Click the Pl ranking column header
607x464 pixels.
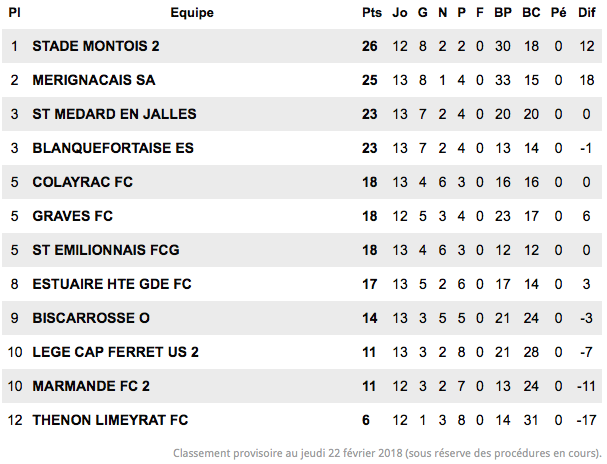[14, 13]
